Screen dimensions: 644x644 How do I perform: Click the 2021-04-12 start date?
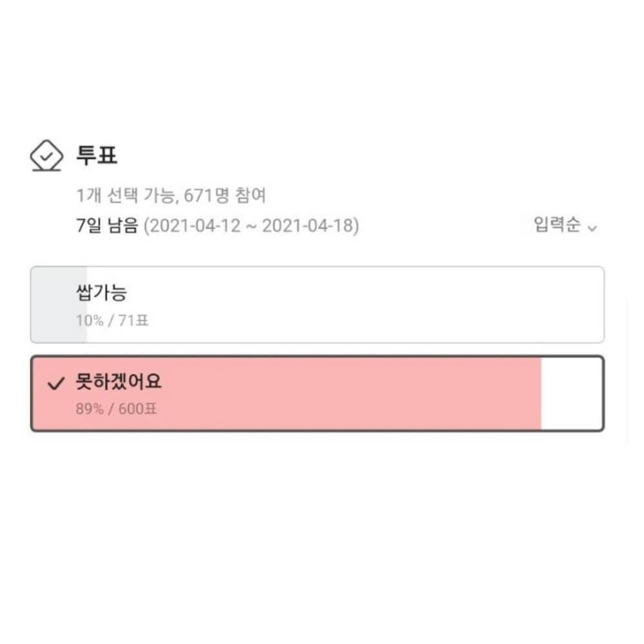[192, 226]
